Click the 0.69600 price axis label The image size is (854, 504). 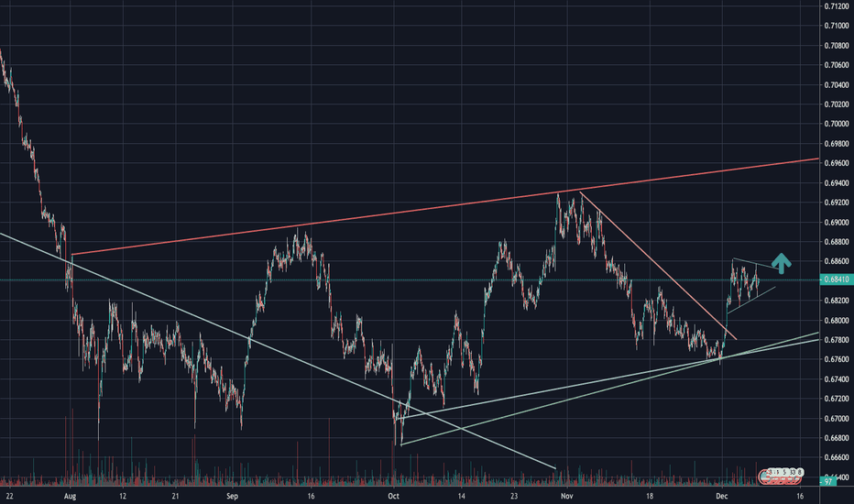point(835,163)
